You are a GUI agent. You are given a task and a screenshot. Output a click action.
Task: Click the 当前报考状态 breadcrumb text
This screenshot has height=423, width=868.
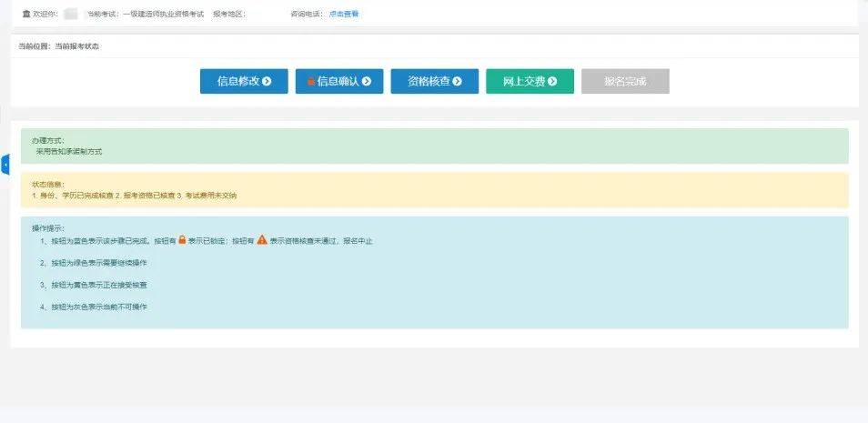77,46
